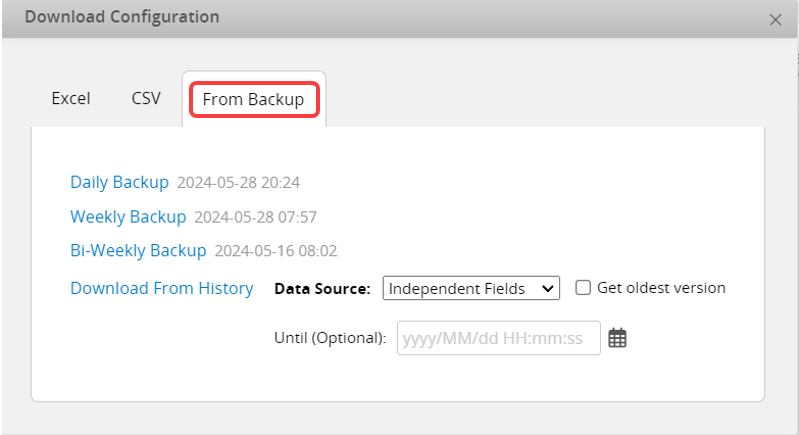This screenshot has height=435, width=799.
Task: Click the Until (Optional) label
Action: coord(330,338)
